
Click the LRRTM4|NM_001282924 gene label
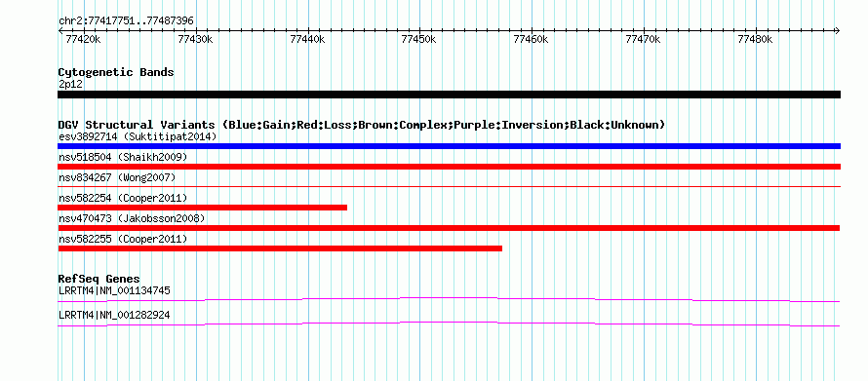click(114, 315)
